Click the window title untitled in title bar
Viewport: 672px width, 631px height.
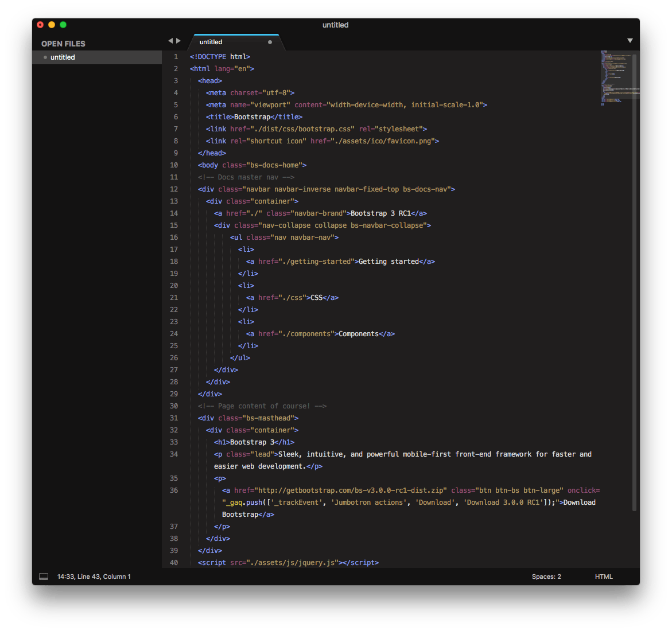[x=335, y=25]
